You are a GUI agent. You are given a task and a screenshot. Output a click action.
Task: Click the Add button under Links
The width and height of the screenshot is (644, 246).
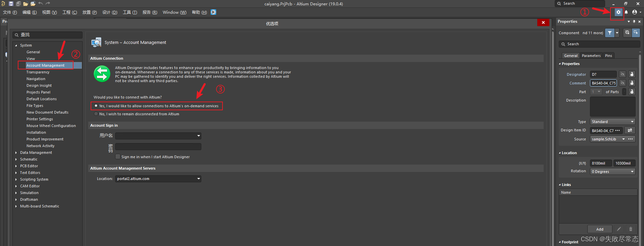pyautogui.click(x=600, y=229)
